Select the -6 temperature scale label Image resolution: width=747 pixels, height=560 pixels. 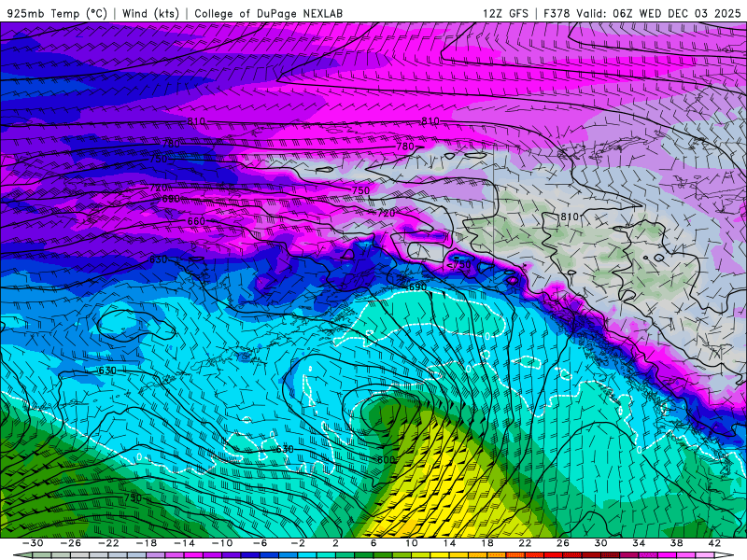click(x=260, y=543)
